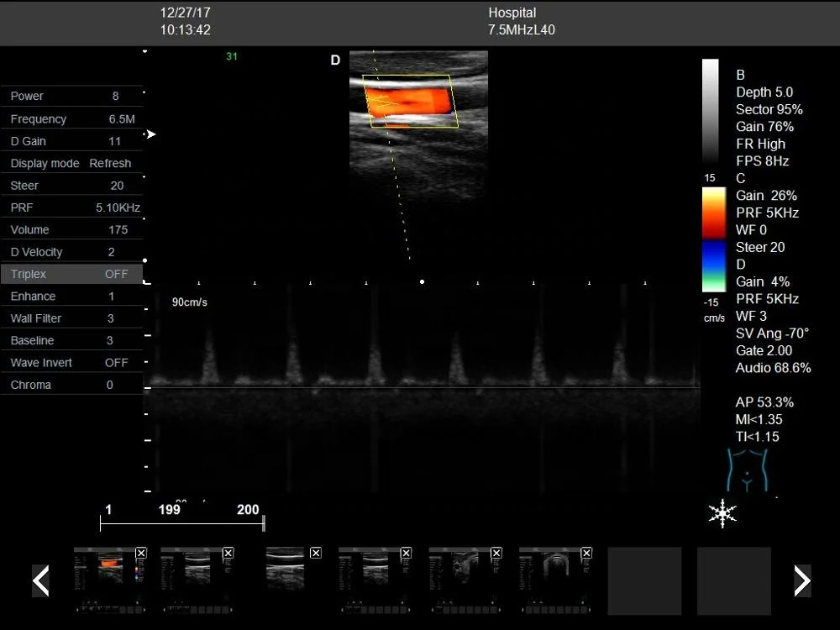
Task: Click the blue-green negative velocity scale bar
Action: pos(714,265)
